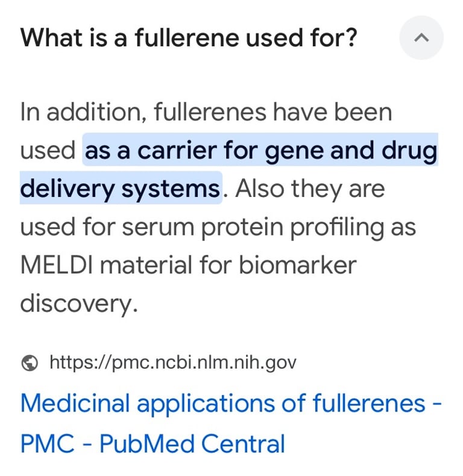Collapse the fullerene question with the up chevron

pos(421,37)
